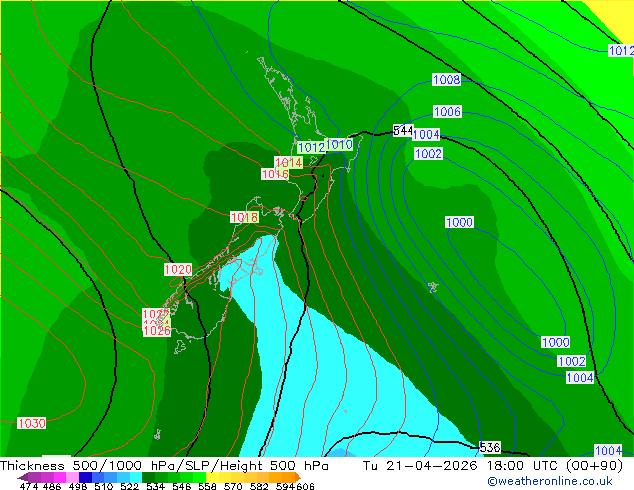Select the 536 height contour label

[x=490, y=447]
